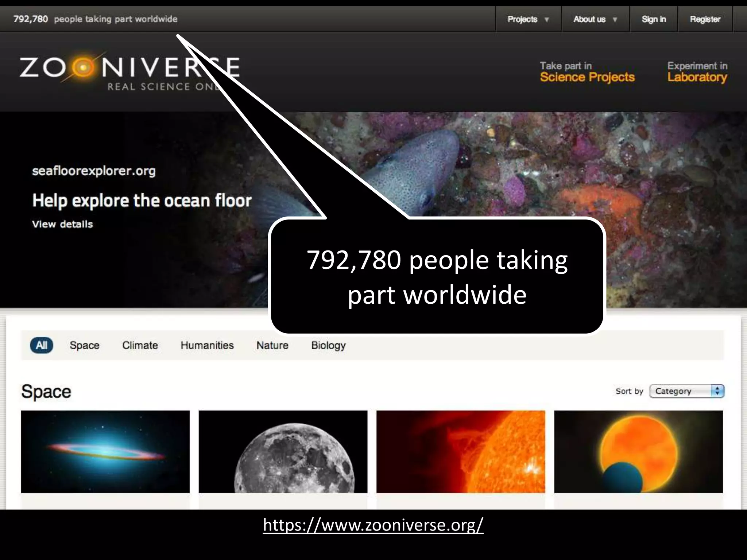Switch to Biology category filter
The height and width of the screenshot is (560, 747).
pos(328,345)
